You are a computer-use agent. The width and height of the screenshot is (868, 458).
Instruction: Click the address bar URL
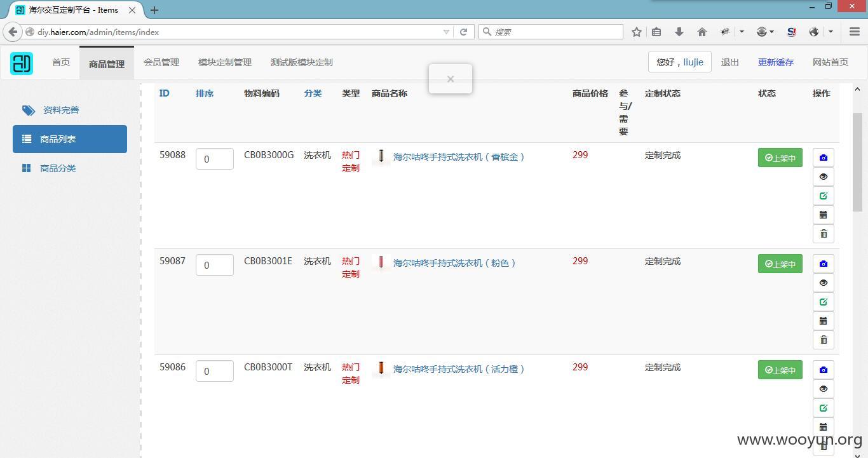click(x=98, y=32)
